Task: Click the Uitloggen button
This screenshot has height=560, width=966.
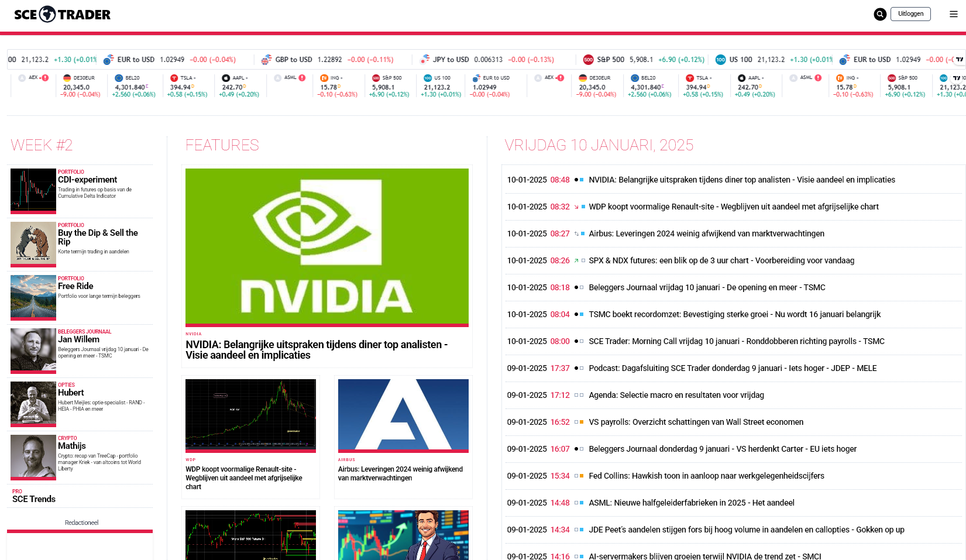Action: tap(910, 14)
